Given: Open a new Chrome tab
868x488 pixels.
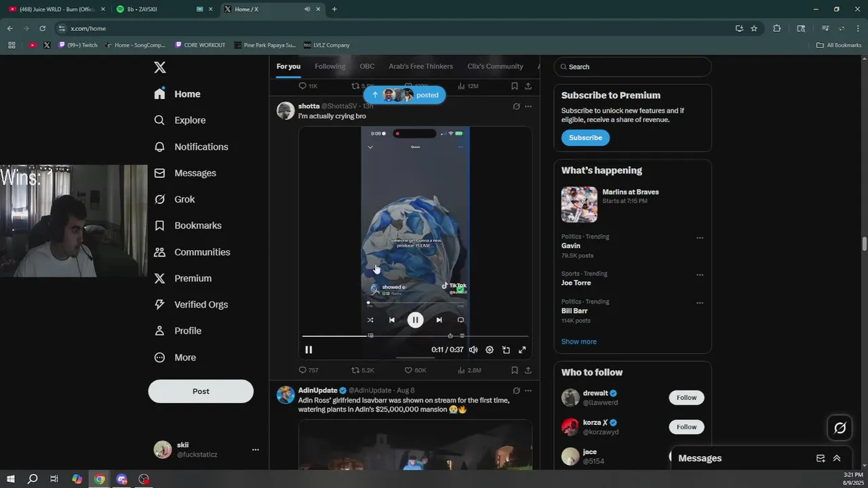Looking at the screenshot, I should [334, 9].
